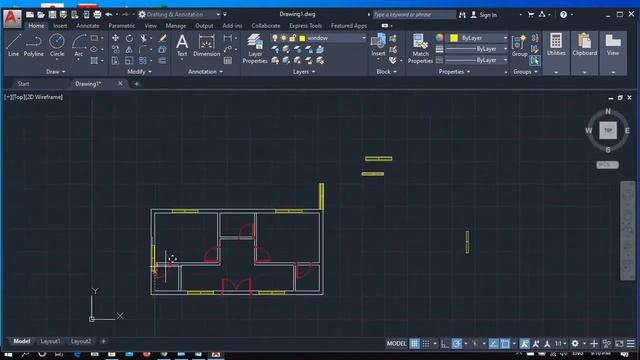Expand the Properties panel
640x360 pixels.
tap(454, 71)
